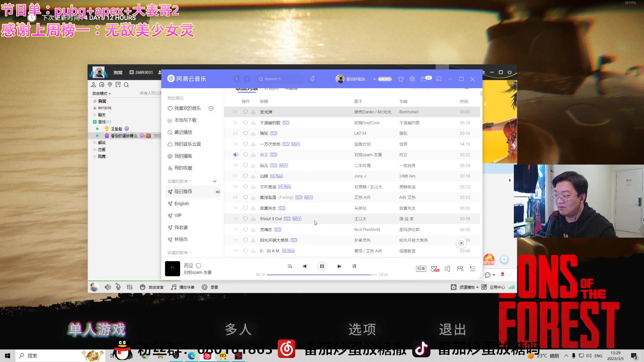This screenshot has height=362, width=644.
Task: Like the now-playing song 而立
Action: tap(199, 265)
